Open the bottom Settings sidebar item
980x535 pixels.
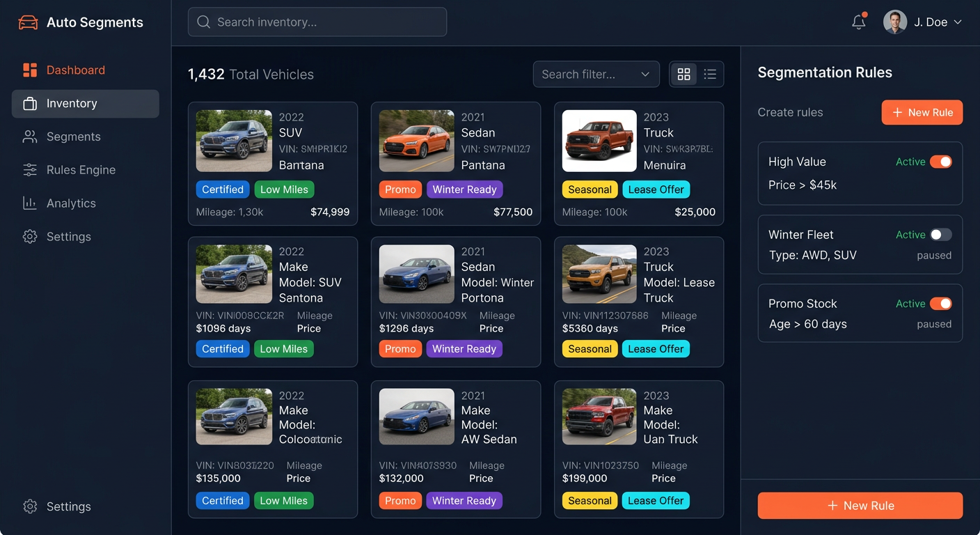point(86,506)
